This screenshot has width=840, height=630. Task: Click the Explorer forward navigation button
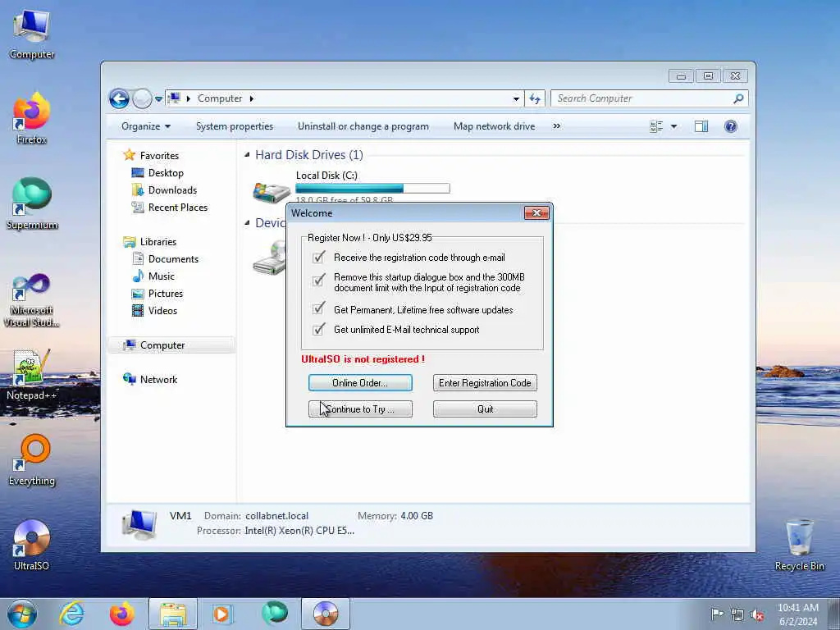(x=142, y=98)
